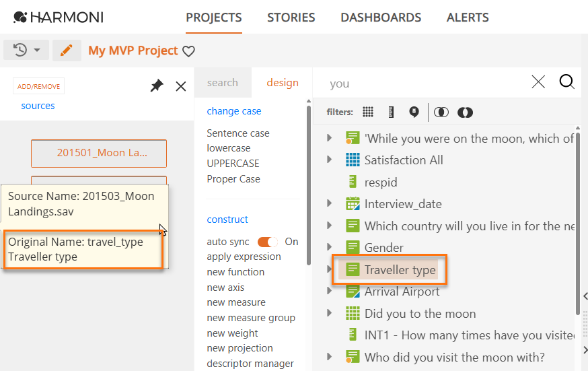
Task: Click the ADD/REMOVE button
Action: (38, 86)
